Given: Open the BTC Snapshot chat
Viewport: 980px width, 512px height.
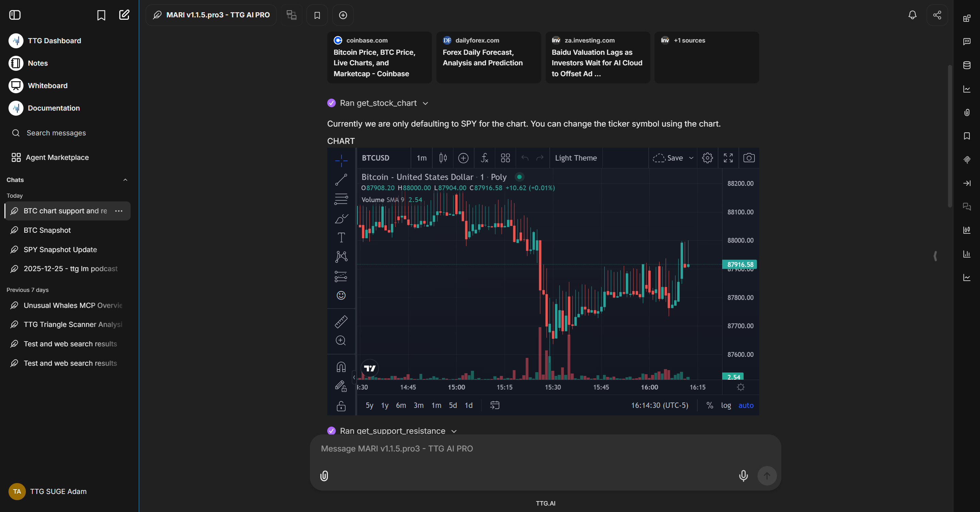Looking at the screenshot, I should coord(46,230).
